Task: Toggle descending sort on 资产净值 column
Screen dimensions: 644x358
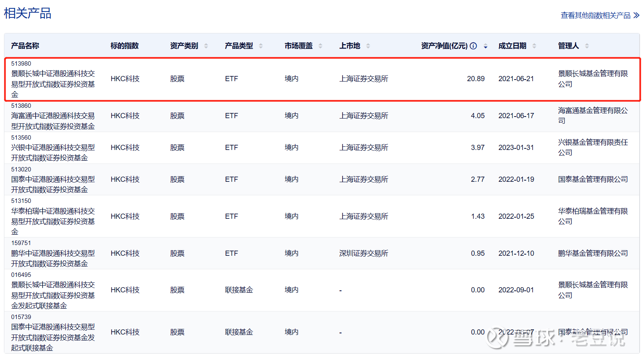Action: tap(485, 47)
